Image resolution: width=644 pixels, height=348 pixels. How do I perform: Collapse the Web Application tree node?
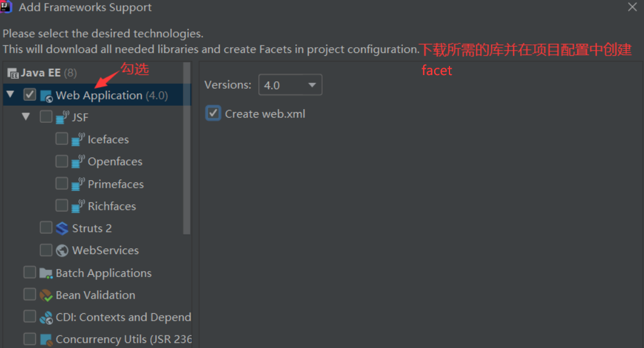pos(10,94)
